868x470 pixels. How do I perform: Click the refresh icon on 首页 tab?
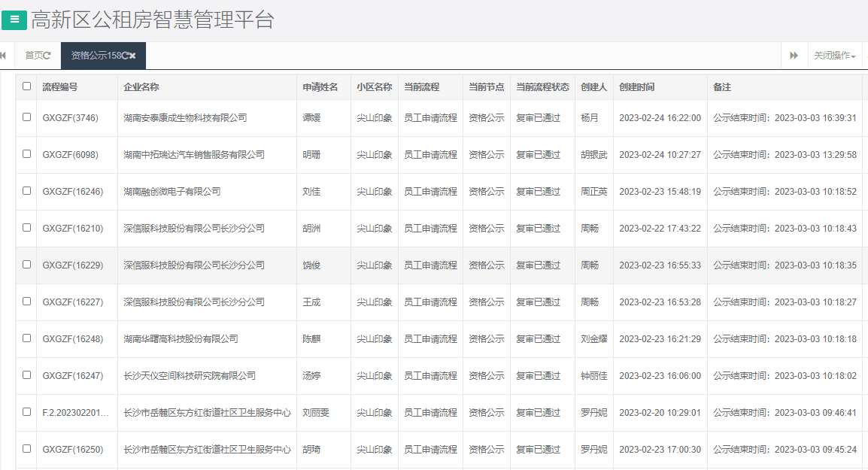coord(47,56)
